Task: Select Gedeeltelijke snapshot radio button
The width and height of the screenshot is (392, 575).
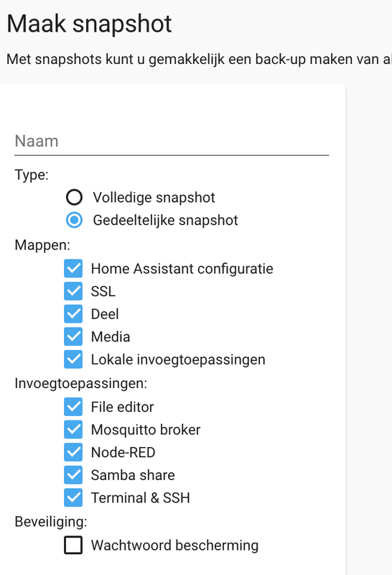Action: tap(74, 220)
